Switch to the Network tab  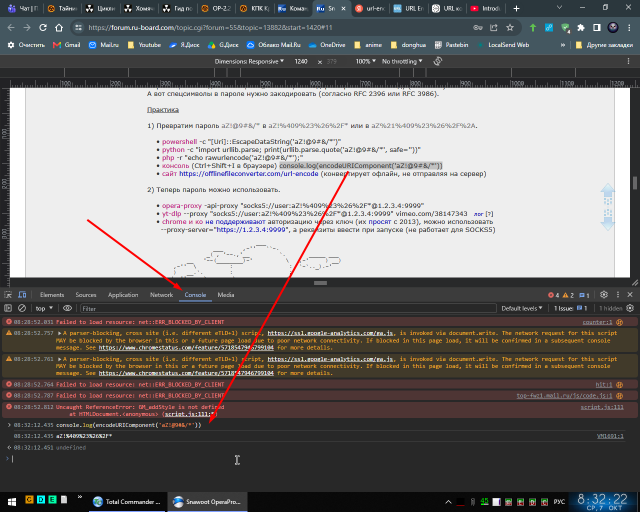[x=161, y=295]
